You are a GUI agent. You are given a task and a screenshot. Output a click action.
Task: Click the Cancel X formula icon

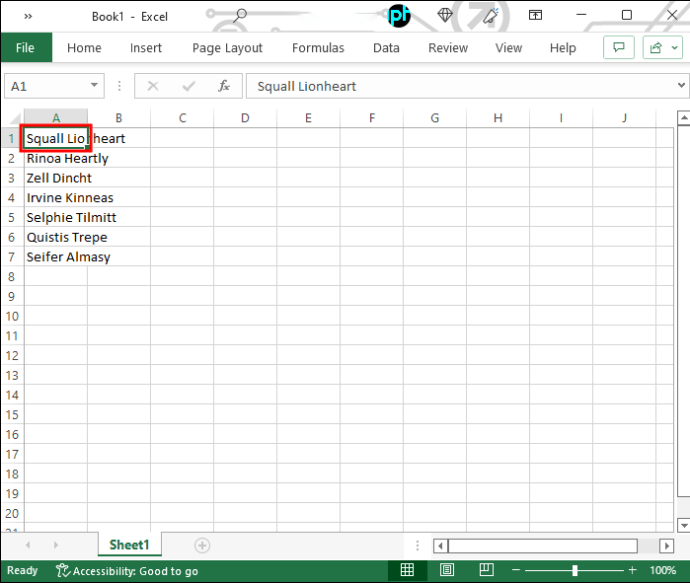click(153, 86)
